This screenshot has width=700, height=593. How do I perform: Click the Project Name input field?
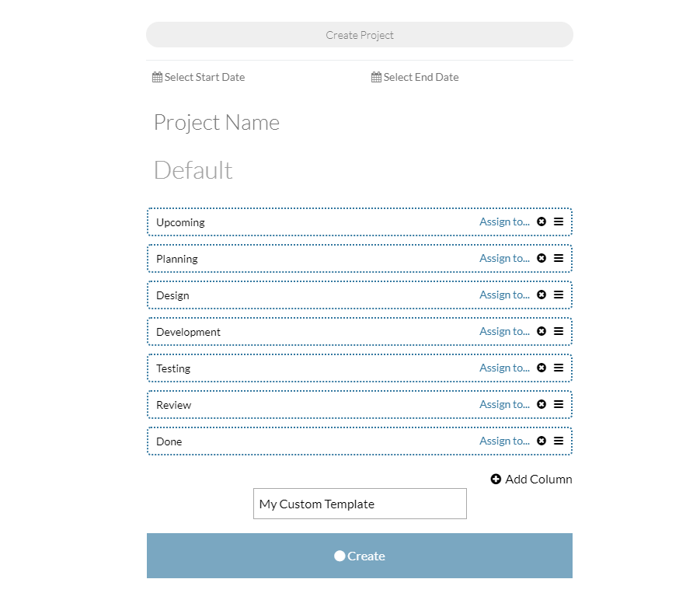click(360, 122)
